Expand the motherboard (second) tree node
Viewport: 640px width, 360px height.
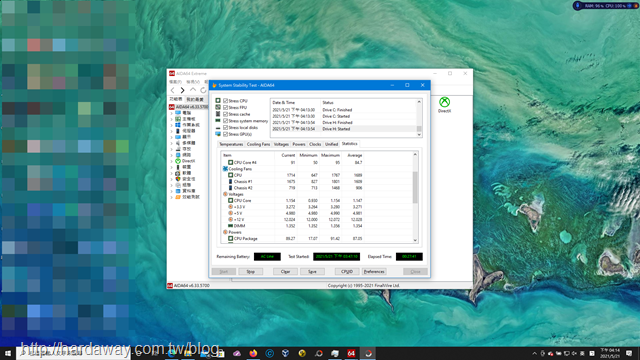171,119
